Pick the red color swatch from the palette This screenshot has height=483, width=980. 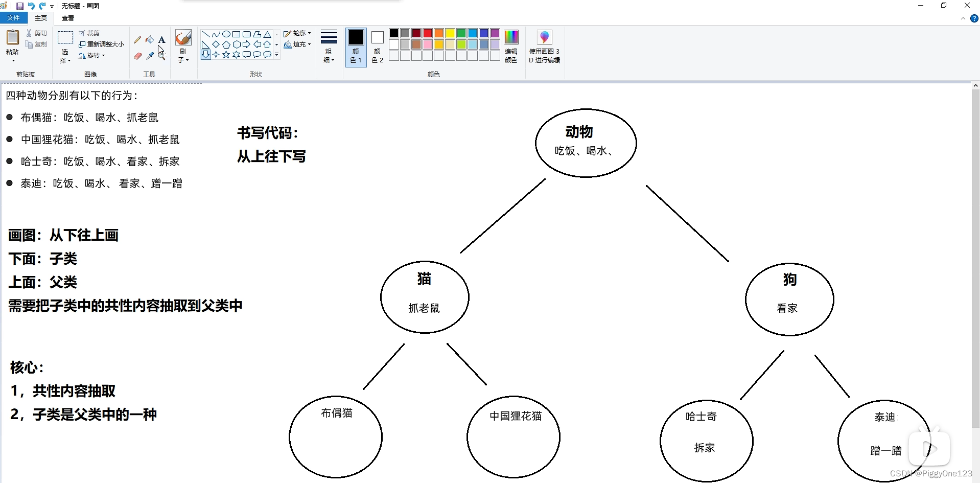click(x=428, y=33)
